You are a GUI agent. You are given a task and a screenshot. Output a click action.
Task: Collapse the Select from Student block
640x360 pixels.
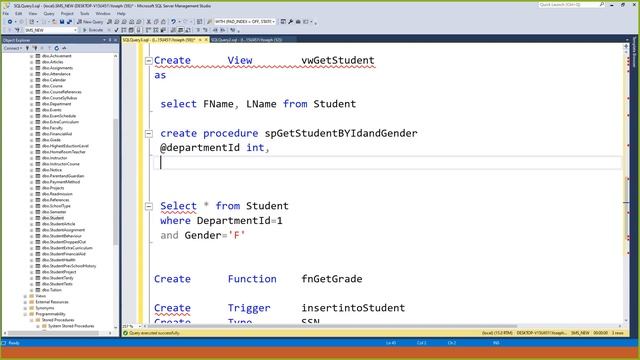click(x=149, y=206)
